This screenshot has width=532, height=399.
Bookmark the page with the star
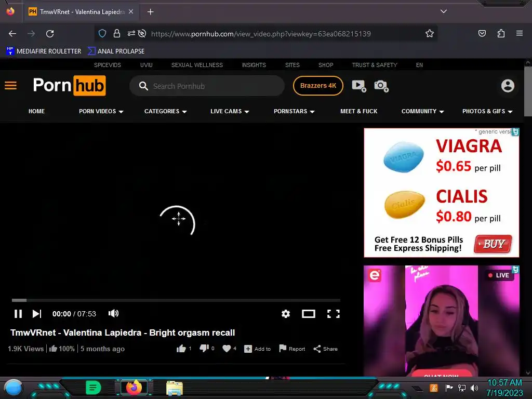click(430, 33)
